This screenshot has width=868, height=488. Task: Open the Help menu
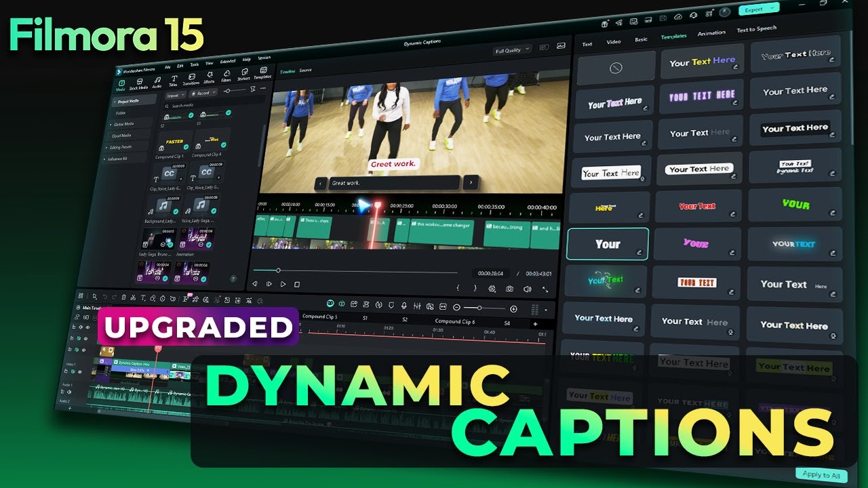coord(246,60)
